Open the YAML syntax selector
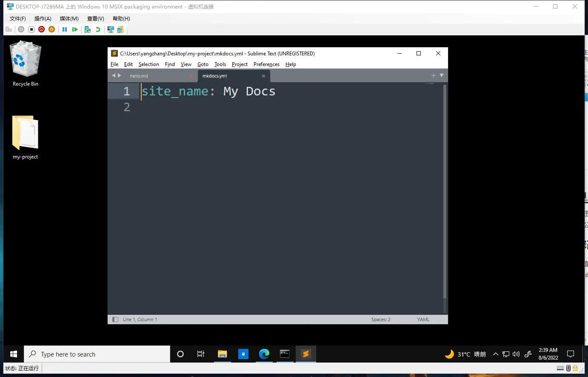This screenshot has width=588, height=377. point(423,319)
